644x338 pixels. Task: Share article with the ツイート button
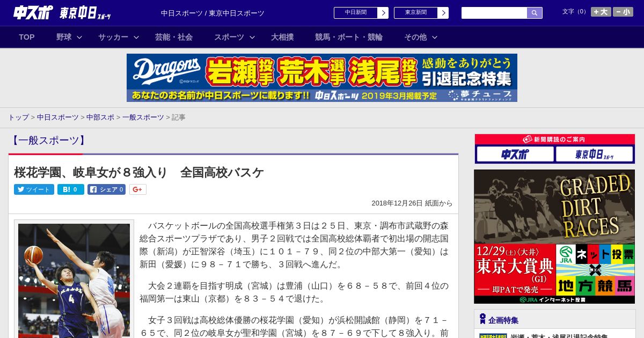(34, 189)
